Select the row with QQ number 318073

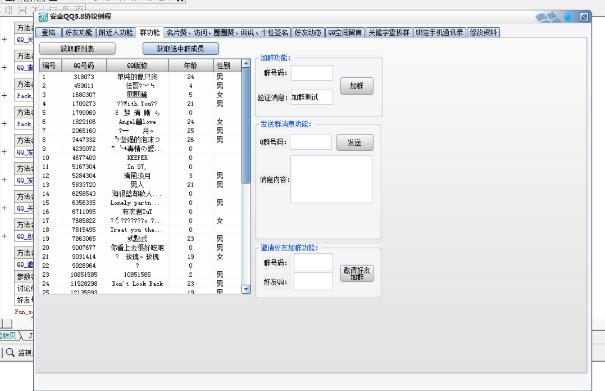point(140,76)
